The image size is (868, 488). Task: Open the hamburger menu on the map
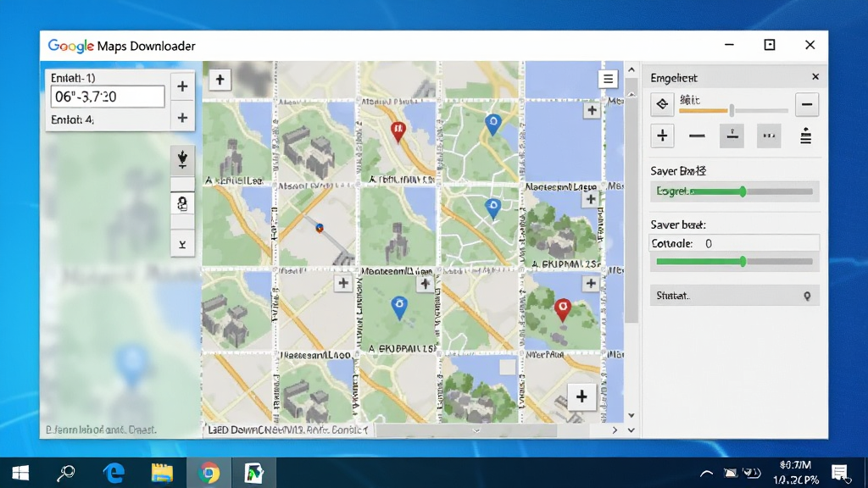pyautogui.click(x=608, y=79)
